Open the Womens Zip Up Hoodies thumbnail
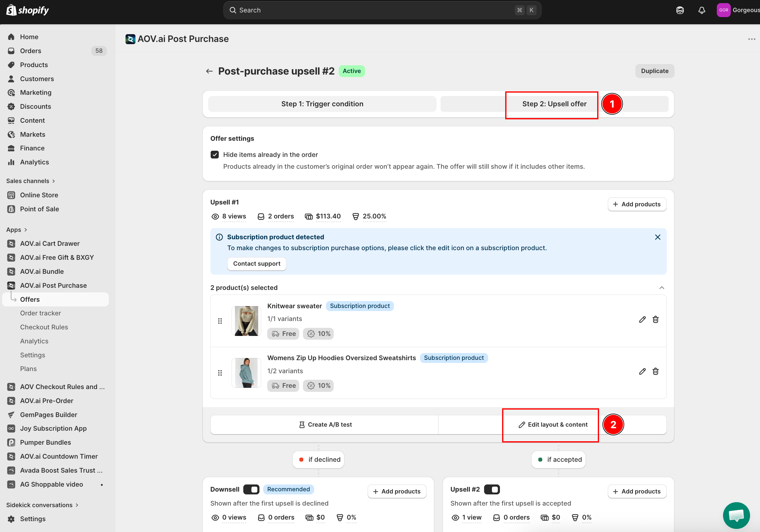This screenshot has width=760, height=532. (246, 373)
